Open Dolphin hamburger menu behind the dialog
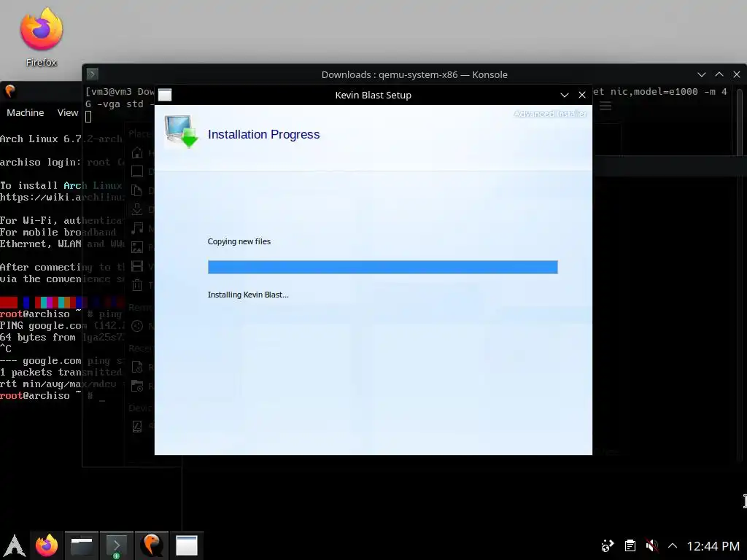The image size is (747, 560). (605, 106)
